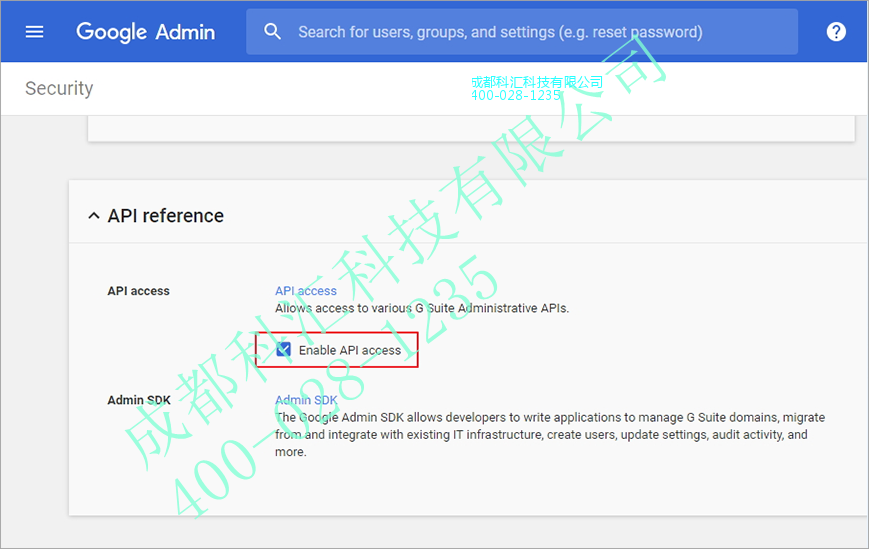Click the bold API access row label
This screenshot has height=549, width=869.
[139, 291]
